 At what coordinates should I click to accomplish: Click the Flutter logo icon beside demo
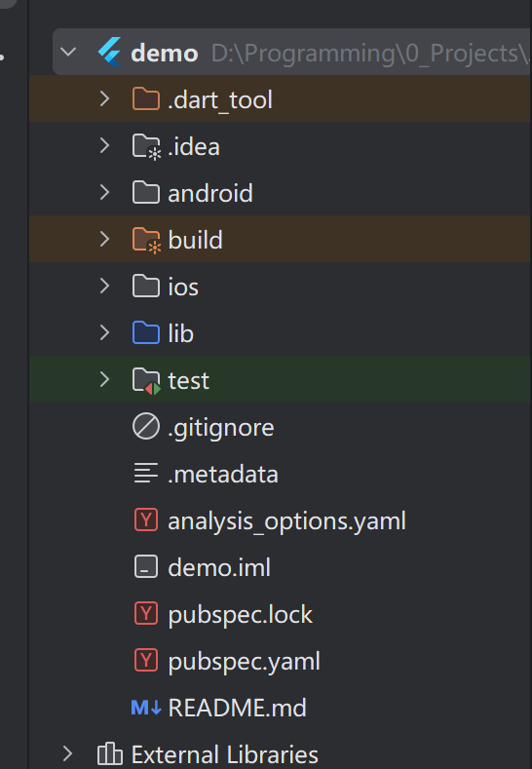point(109,52)
